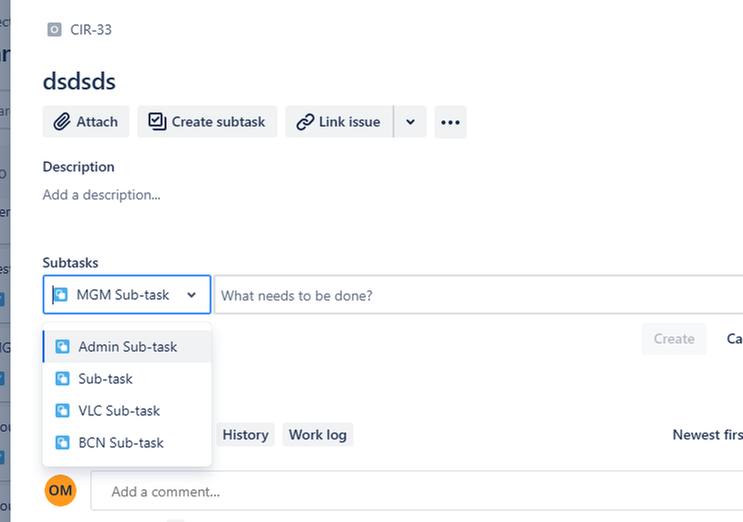Select Admin Sub-task from the list
This screenshot has height=522, width=743.
coord(127,347)
